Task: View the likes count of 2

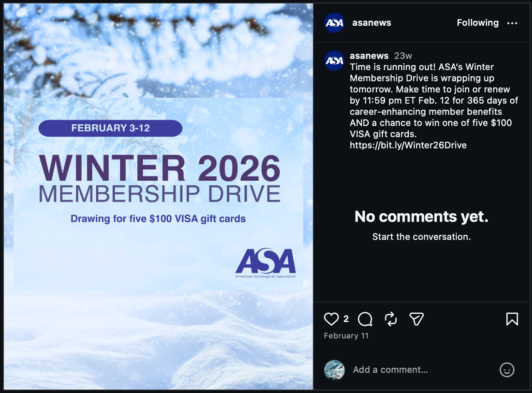Action: (346, 319)
